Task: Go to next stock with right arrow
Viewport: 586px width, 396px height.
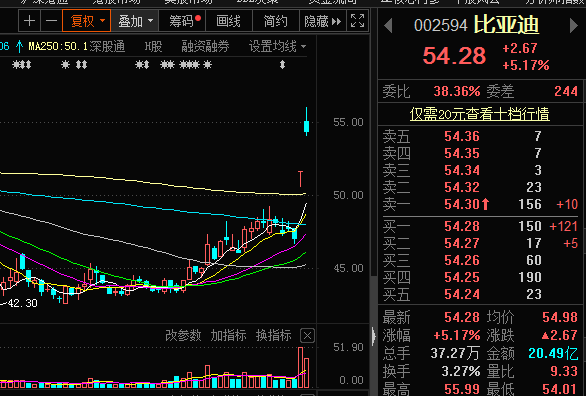Action: click(x=574, y=26)
